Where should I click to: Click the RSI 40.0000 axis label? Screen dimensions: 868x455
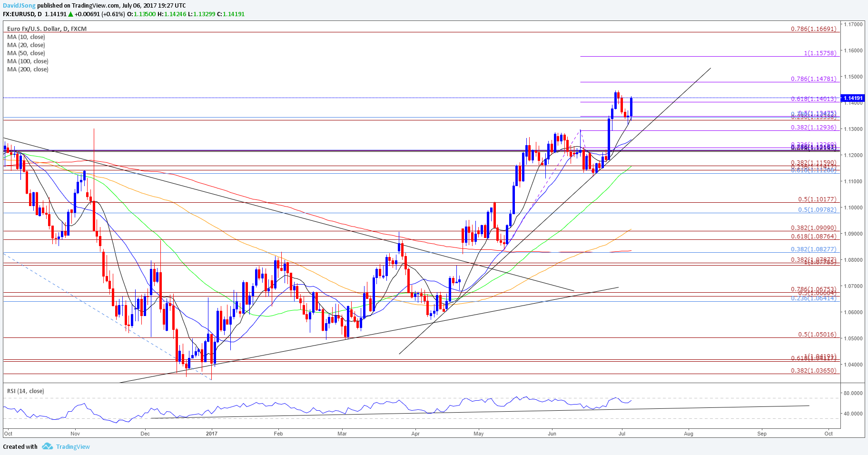[x=853, y=413]
